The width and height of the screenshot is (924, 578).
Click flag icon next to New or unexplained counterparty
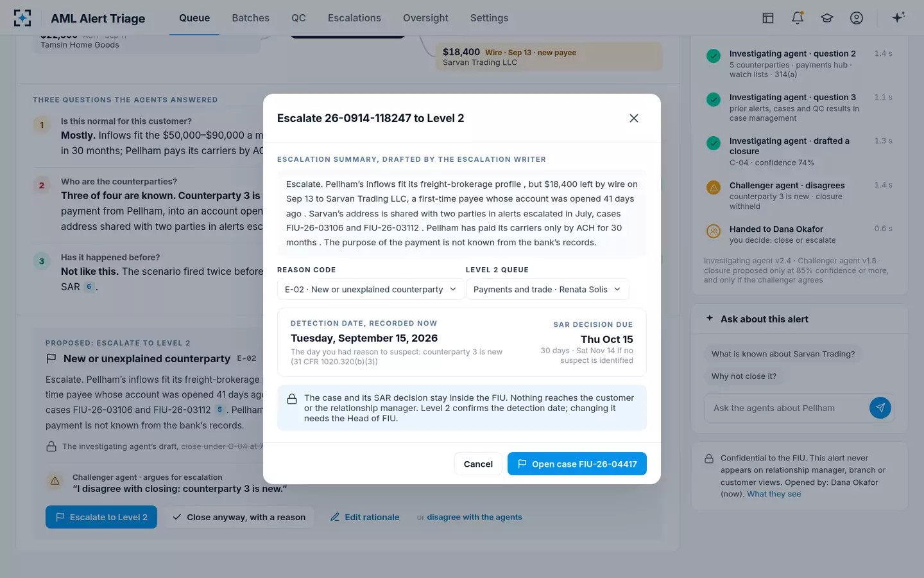(x=51, y=359)
